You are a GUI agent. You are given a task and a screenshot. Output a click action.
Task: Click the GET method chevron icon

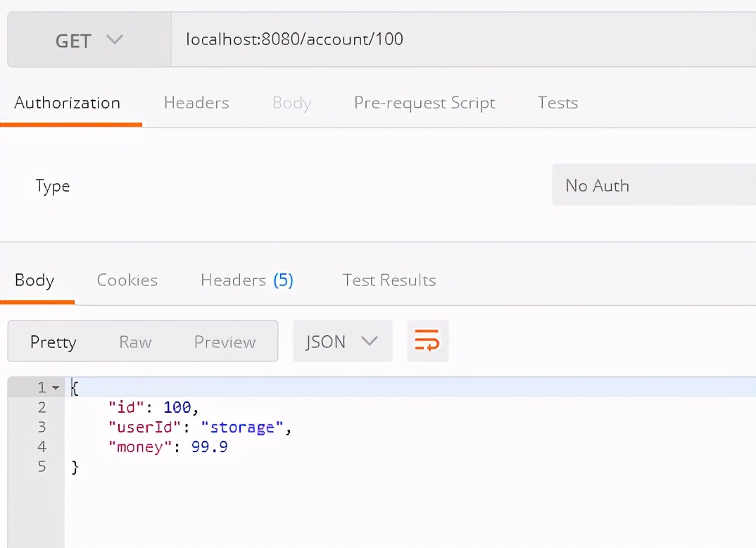[115, 40]
